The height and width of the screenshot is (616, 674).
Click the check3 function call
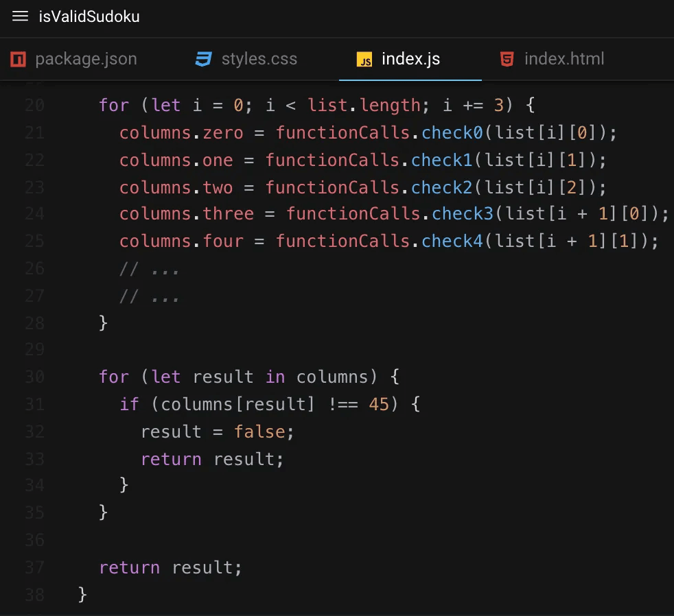[x=463, y=214]
